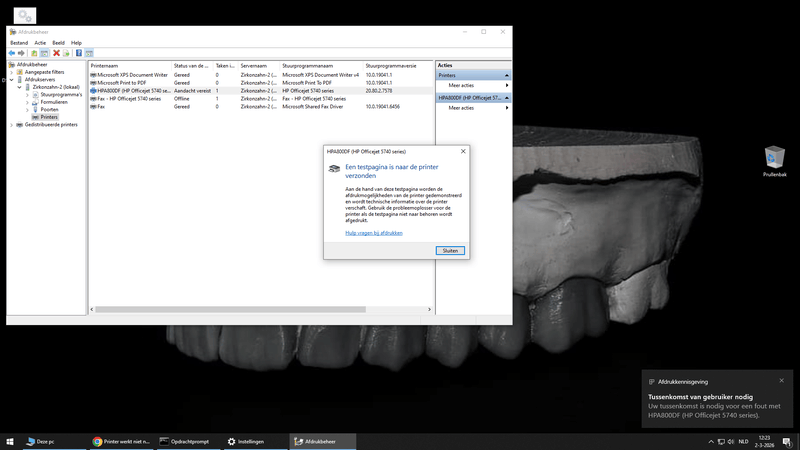Collapse the HPA800DF section in Acties pane

(507, 98)
